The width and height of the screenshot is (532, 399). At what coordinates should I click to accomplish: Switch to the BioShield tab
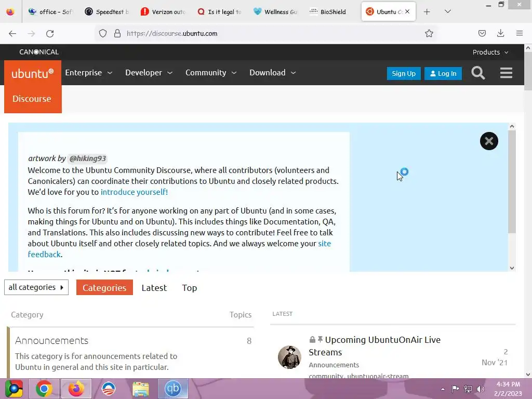click(x=332, y=12)
